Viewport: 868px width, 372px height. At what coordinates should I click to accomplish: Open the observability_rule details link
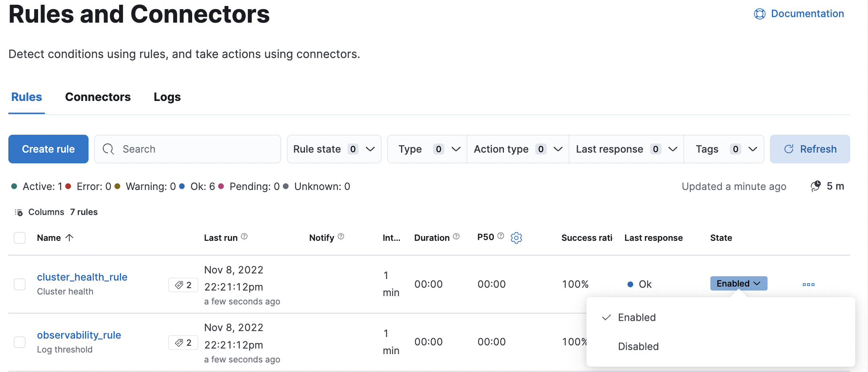(x=79, y=335)
